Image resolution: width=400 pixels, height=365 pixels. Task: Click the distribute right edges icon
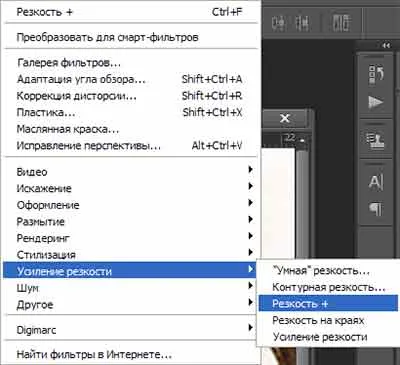point(302,23)
